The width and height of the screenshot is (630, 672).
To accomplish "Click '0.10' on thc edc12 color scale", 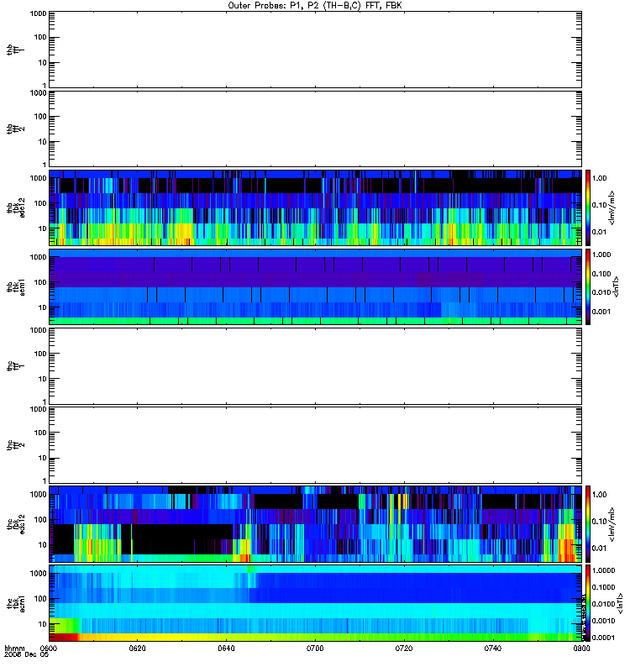I will click(x=599, y=521).
